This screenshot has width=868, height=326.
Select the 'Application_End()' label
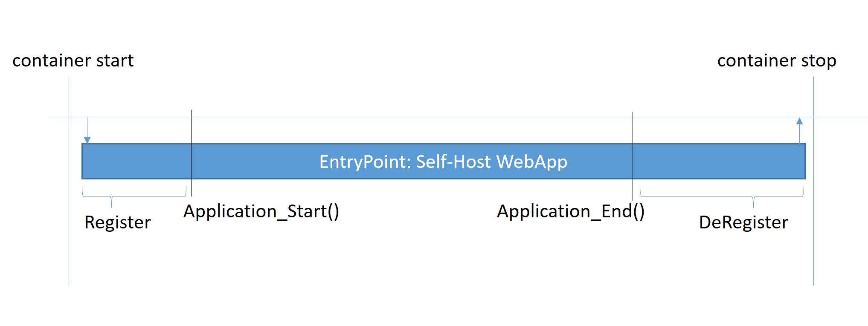[570, 211]
